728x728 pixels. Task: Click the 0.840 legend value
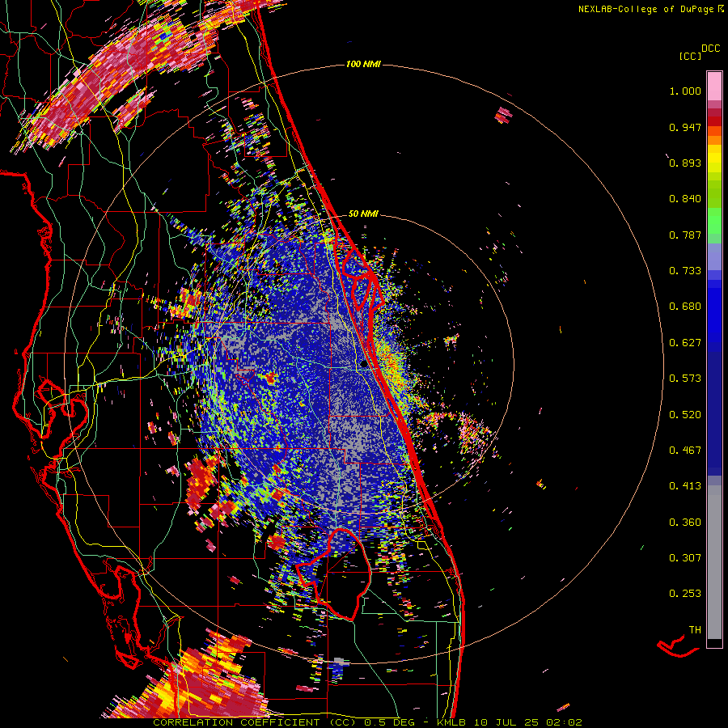(685, 199)
